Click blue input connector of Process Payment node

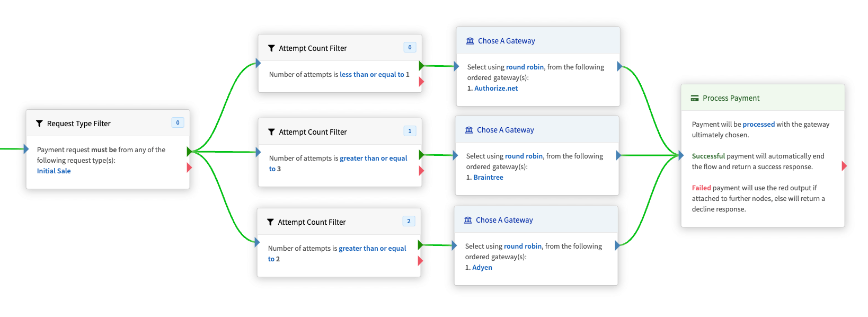tap(681, 155)
